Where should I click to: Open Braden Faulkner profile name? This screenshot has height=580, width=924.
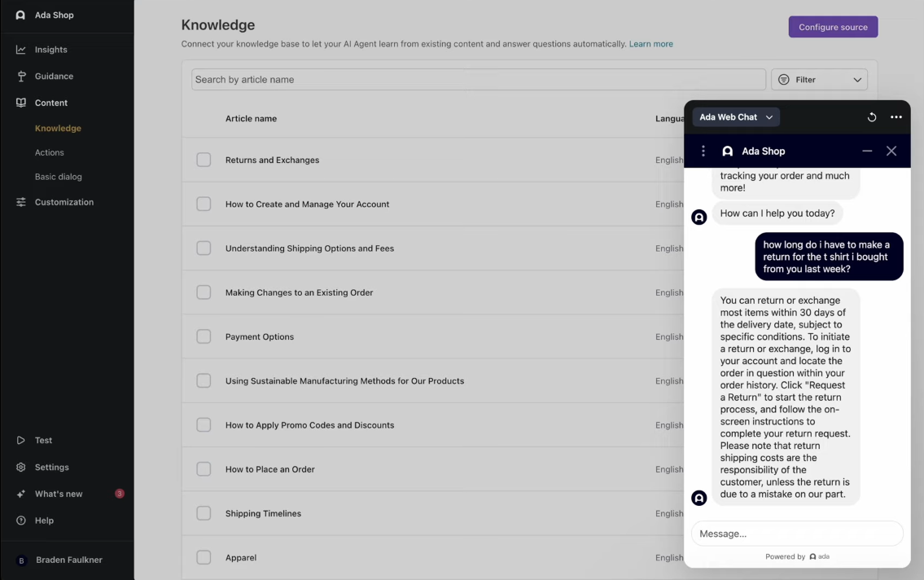click(x=69, y=560)
